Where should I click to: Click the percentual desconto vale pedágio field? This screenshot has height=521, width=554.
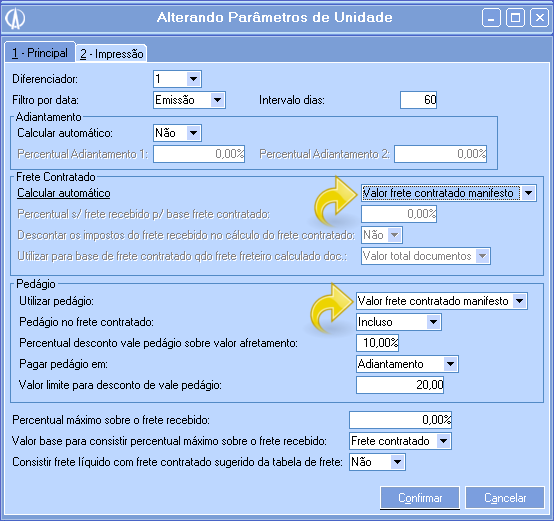(377, 343)
